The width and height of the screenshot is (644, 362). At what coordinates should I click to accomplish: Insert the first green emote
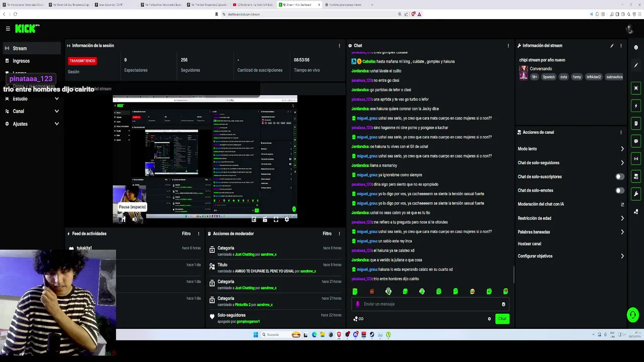[x=355, y=292]
